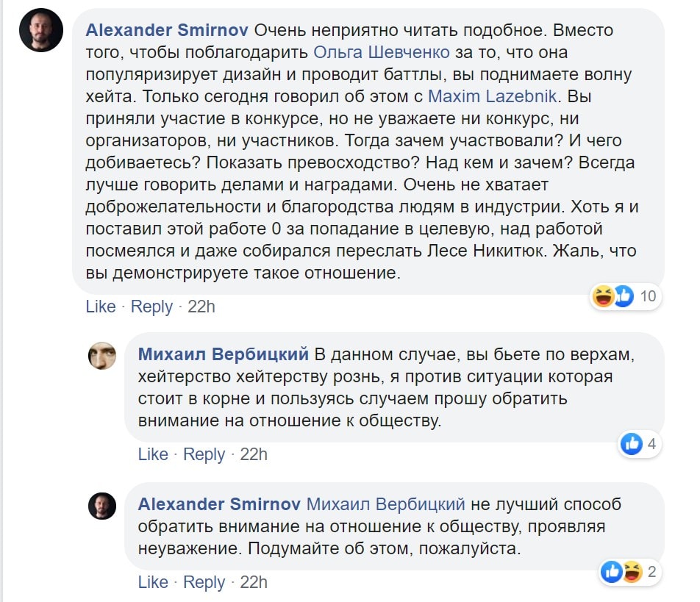Screen dimensions: 700x602
Task: Click the 22h timestamp on the top comment
Action: click(201, 307)
